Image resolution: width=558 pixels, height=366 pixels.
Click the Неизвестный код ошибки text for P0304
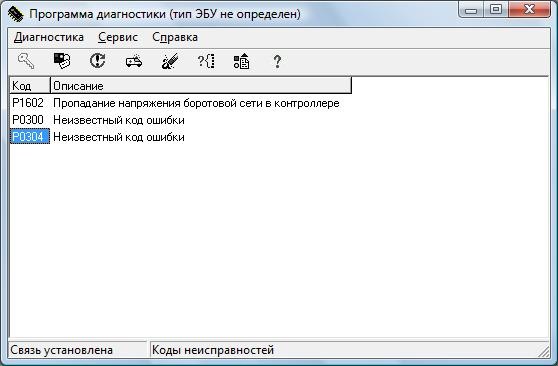[119, 137]
